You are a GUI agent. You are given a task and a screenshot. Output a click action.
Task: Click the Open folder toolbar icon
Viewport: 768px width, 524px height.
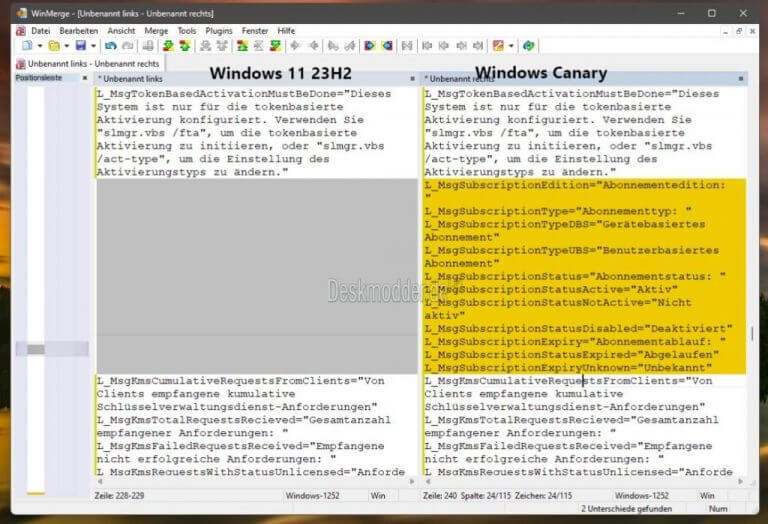54,46
